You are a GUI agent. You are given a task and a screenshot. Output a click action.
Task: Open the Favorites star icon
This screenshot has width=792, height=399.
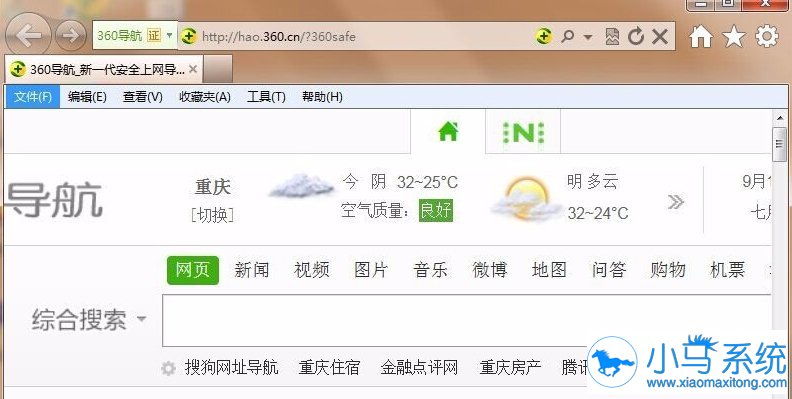(734, 36)
